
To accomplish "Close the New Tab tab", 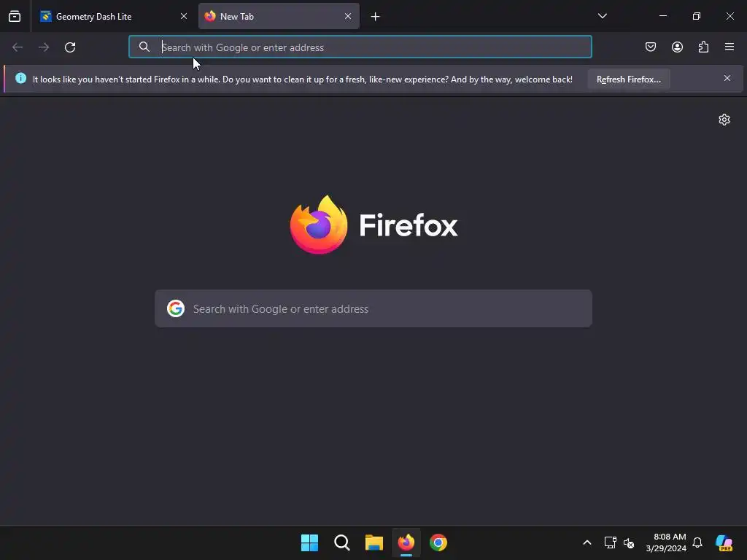I will pyautogui.click(x=348, y=17).
